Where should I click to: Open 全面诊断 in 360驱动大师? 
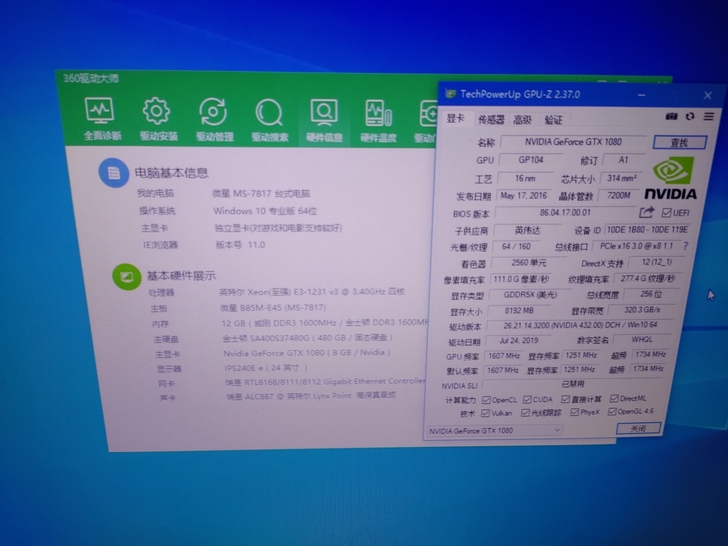click(101, 119)
